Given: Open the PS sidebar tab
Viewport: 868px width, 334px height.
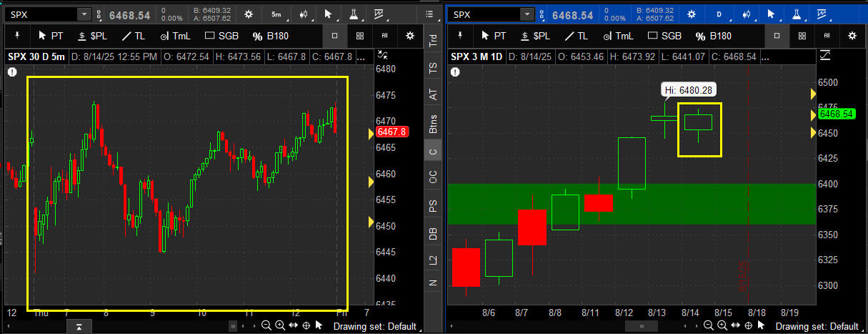Looking at the screenshot, I should point(431,206).
